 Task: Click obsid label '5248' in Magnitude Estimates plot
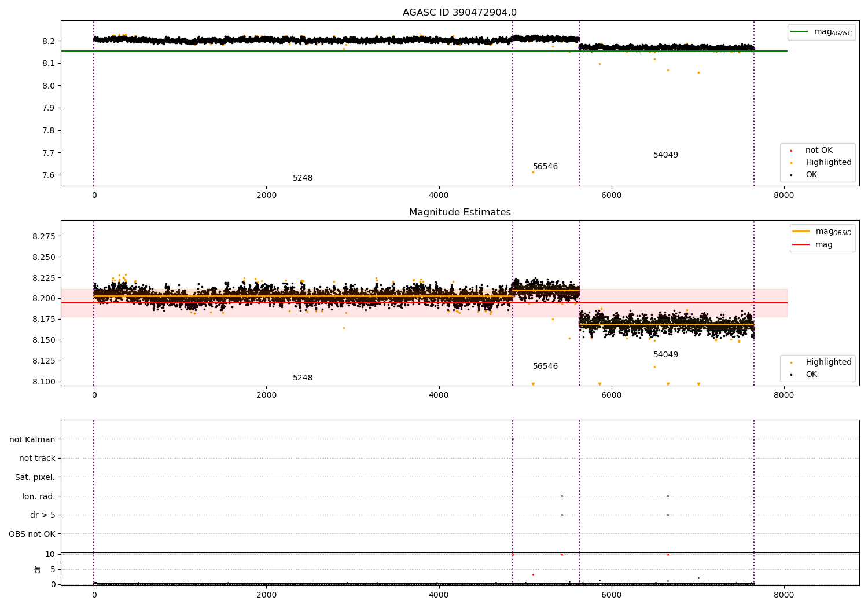click(x=303, y=378)
